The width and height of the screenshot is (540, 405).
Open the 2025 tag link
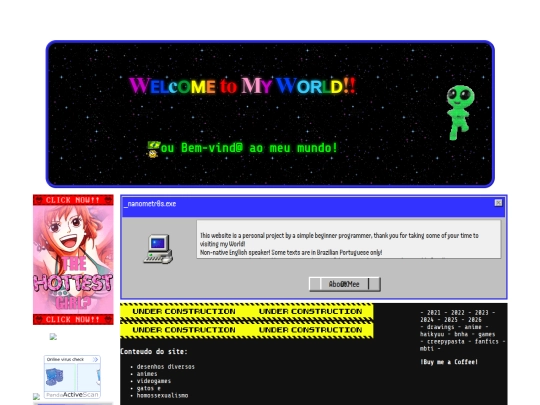coord(451,320)
